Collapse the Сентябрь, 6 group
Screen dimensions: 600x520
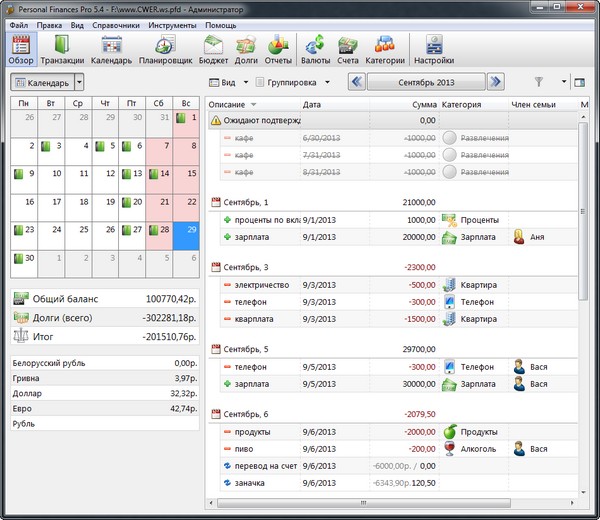pos(216,414)
